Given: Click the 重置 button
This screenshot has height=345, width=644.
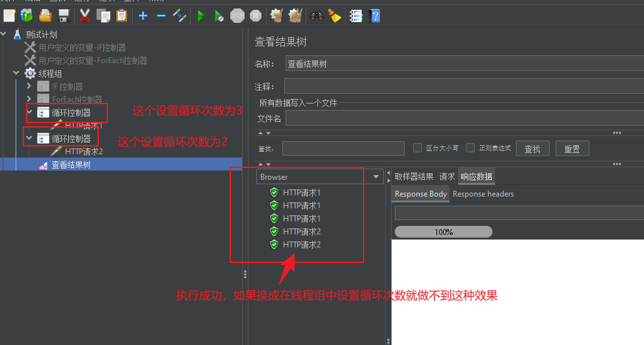Looking at the screenshot, I should click(572, 149).
